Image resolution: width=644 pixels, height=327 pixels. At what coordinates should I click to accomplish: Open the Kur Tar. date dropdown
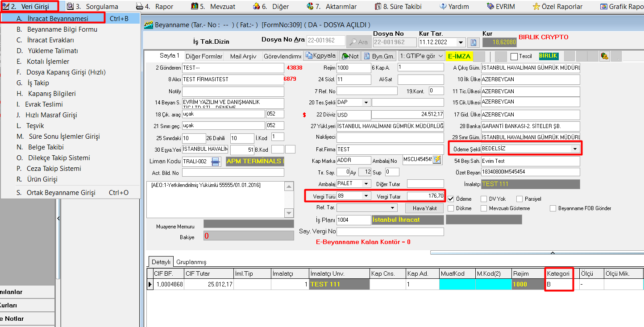461,42
